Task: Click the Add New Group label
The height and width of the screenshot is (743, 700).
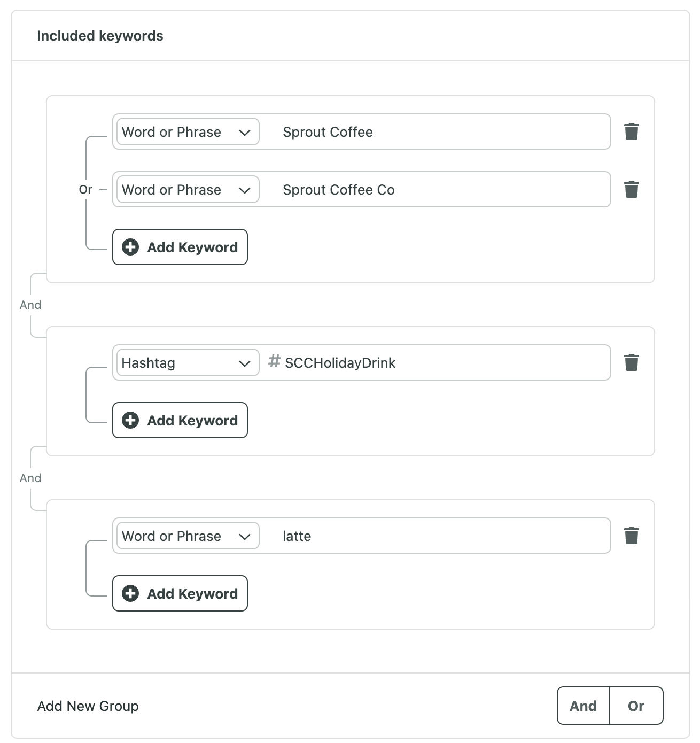Action: pyautogui.click(x=88, y=706)
